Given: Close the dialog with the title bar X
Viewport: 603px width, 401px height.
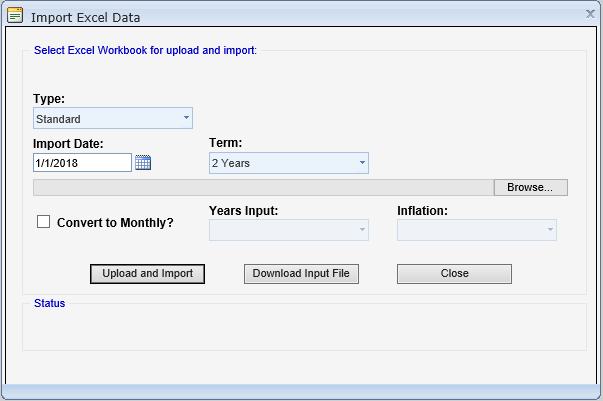Looking at the screenshot, I should (590, 14).
